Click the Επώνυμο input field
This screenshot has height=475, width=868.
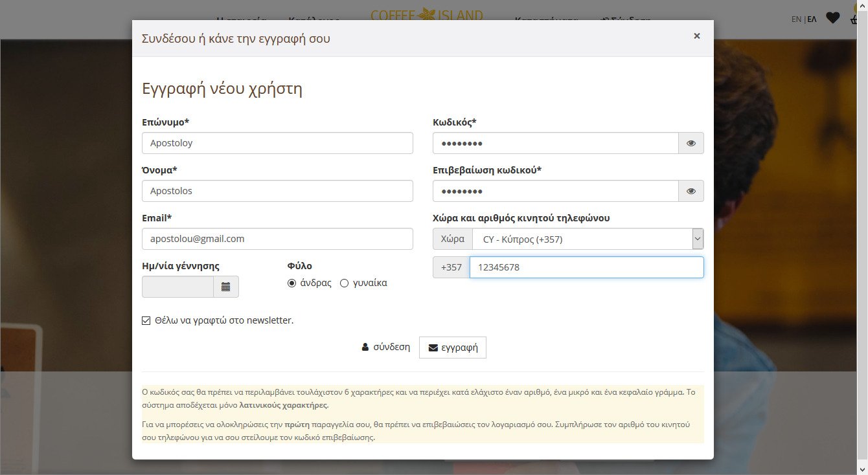pyautogui.click(x=277, y=143)
